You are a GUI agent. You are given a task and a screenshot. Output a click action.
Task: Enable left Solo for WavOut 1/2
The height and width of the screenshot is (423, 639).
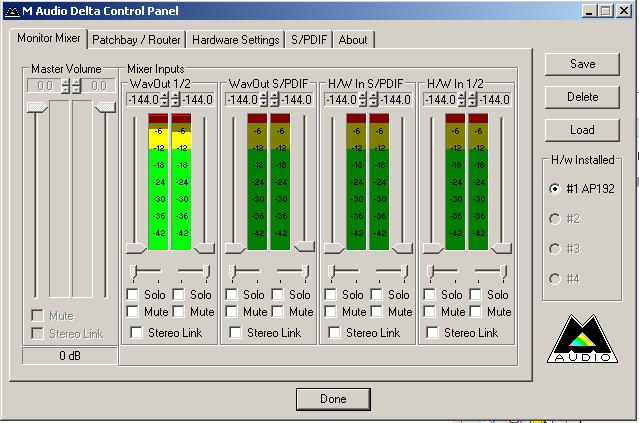coord(132,294)
